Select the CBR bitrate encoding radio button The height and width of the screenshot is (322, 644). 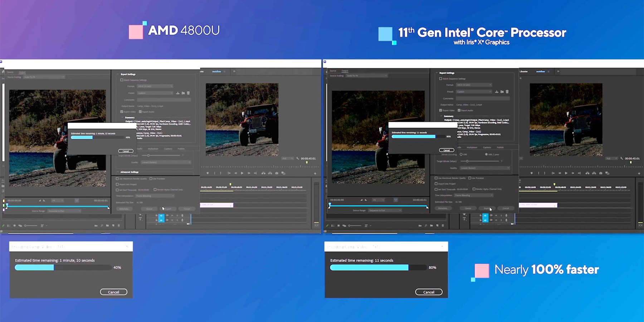(x=461, y=154)
